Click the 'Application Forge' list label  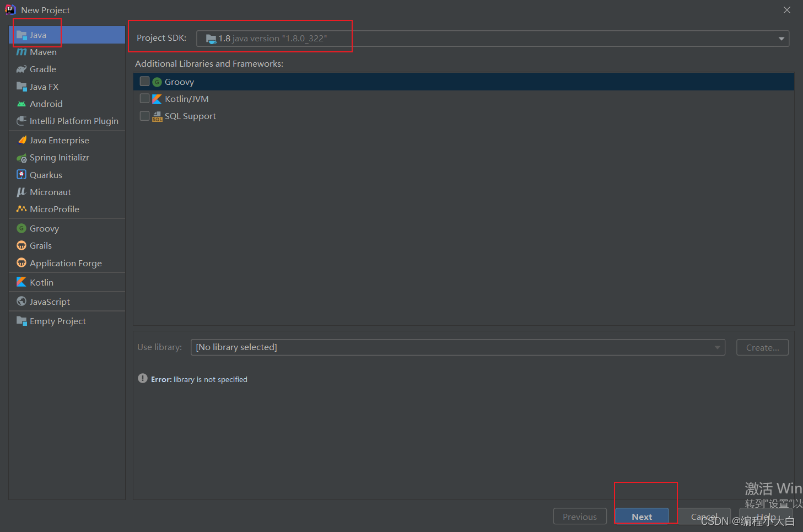click(x=66, y=263)
